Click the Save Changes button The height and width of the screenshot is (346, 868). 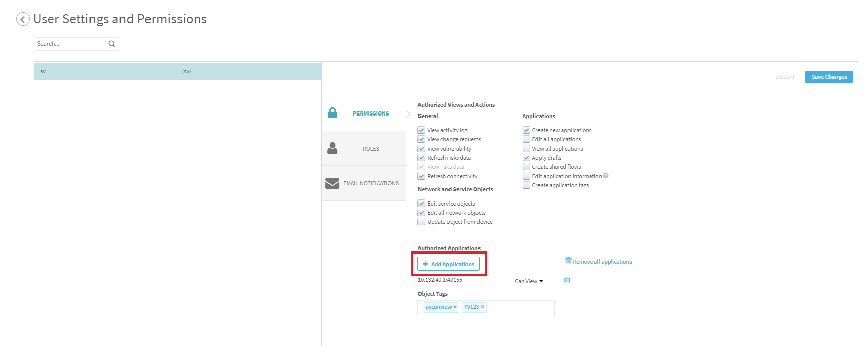pos(829,77)
